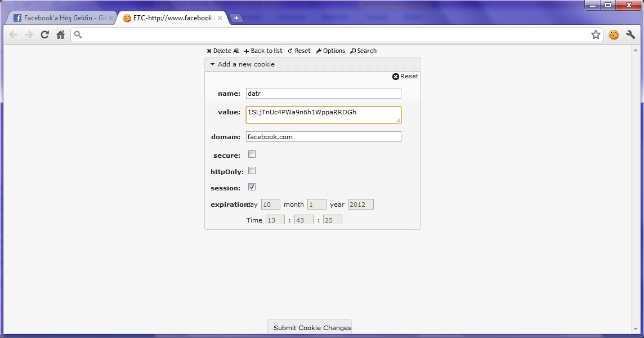644x338 pixels.
Task: Select the ETC-http://www.facebook tab
Action: [x=169, y=18]
